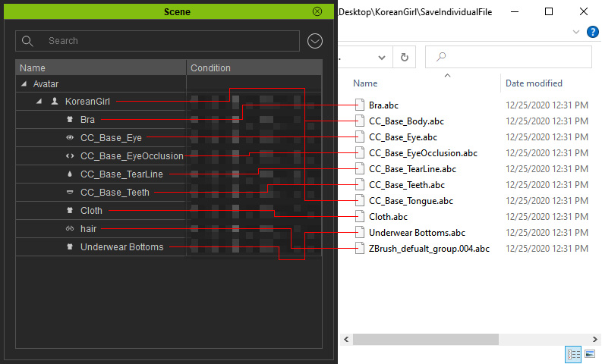Select CC_Base_Eye in the Scene tree
Viewport: 602px width, 364px height.
[x=111, y=138]
